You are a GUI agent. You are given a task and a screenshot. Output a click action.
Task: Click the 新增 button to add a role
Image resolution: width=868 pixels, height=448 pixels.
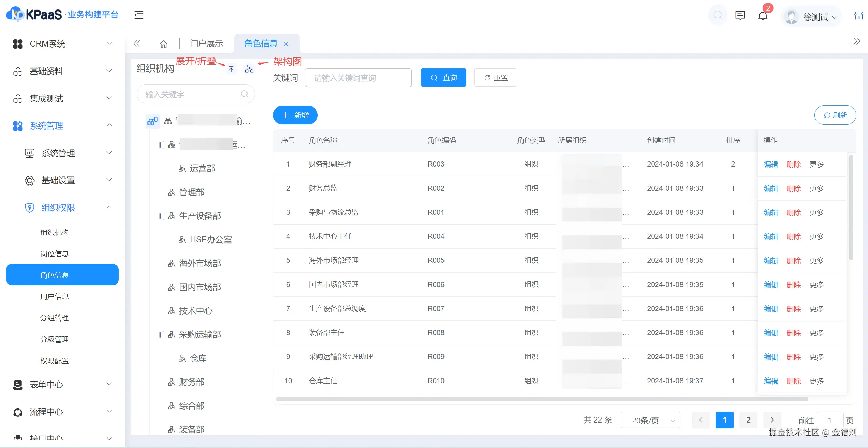(295, 115)
